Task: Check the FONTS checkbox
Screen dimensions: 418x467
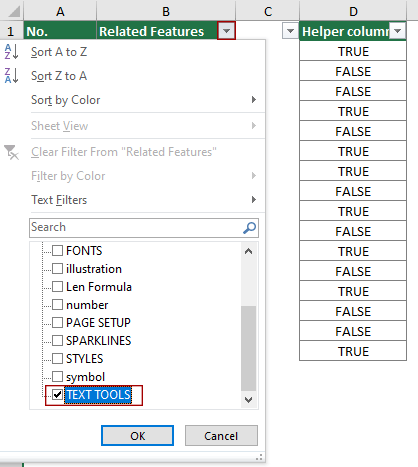Action: 57,250
